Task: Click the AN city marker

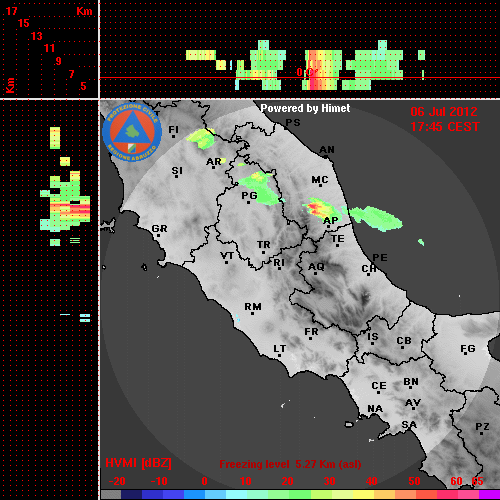Action: [x=326, y=156]
